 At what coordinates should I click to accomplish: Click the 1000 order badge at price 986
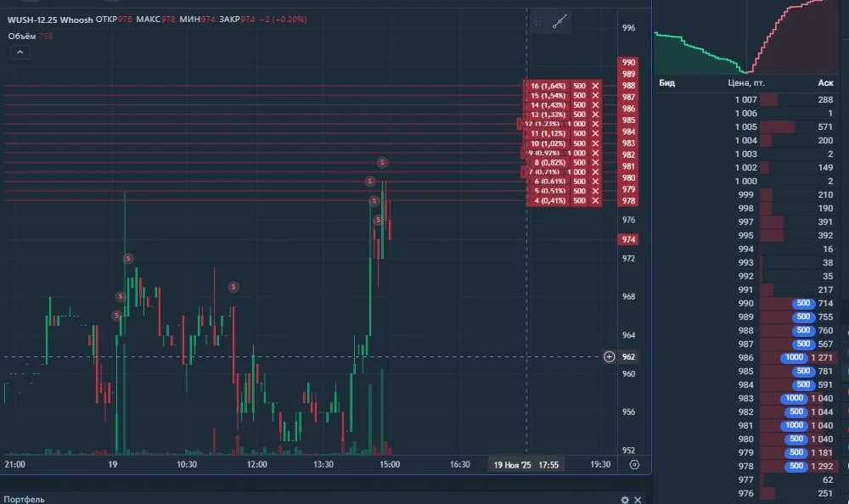tap(795, 357)
